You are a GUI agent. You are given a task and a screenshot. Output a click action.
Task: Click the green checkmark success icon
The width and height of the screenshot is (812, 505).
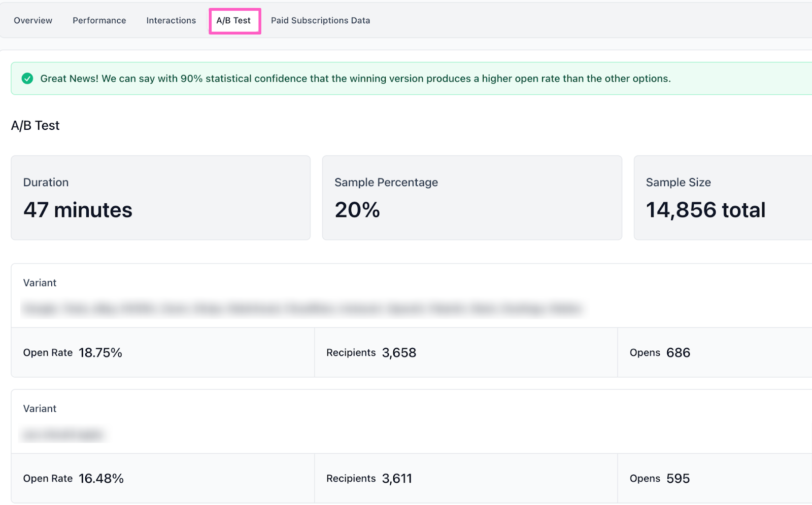27,79
